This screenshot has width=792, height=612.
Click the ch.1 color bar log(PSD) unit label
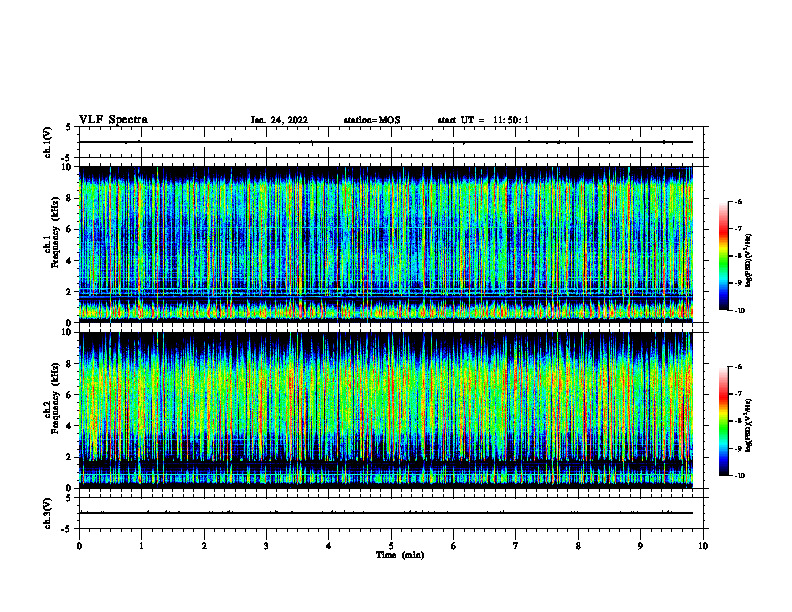pos(749,260)
